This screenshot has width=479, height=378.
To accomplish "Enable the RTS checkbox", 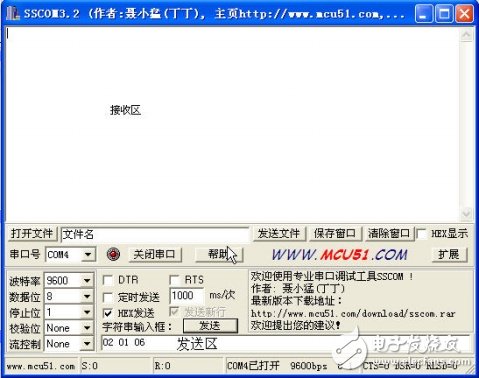I will 174,280.
